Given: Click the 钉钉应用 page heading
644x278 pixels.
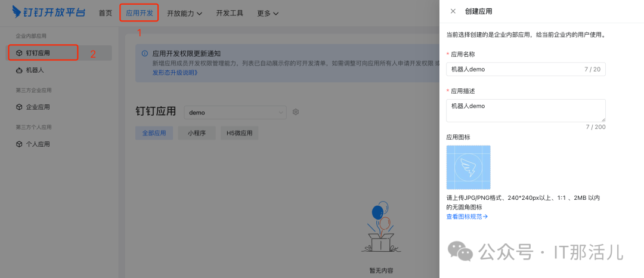Looking at the screenshot, I should click(x=156, y=112).
